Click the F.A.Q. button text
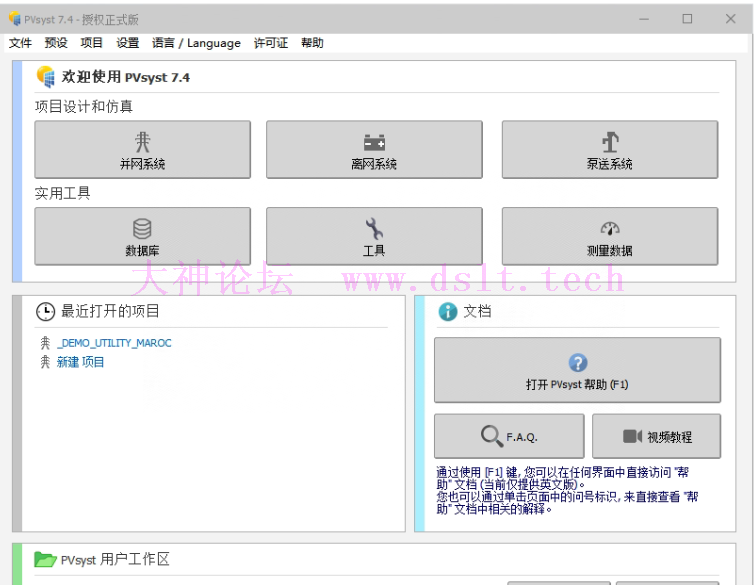This screenshot has height=585, width=755. [x=522, y=437]
